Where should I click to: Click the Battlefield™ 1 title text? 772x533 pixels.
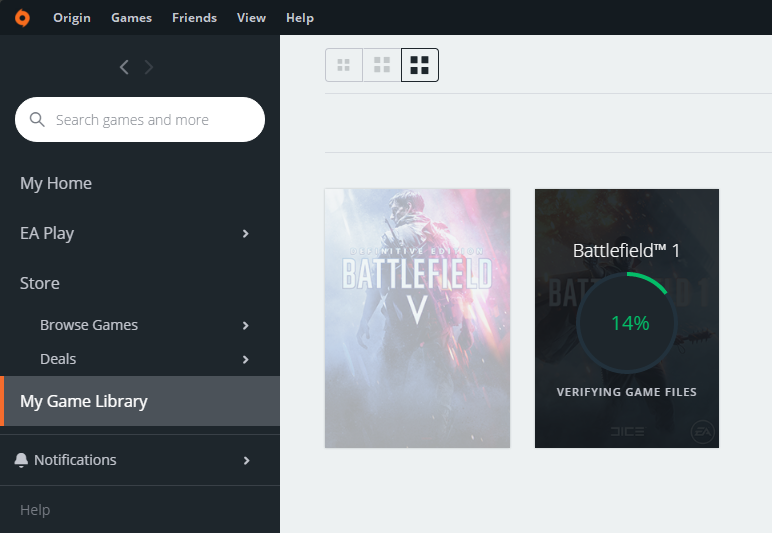626,251
